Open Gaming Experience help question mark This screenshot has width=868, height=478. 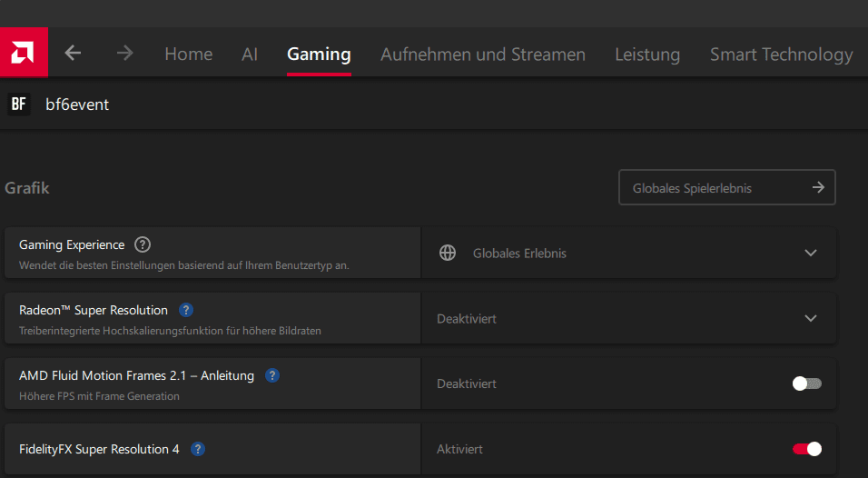pyautogui.click(x=143, y=244)
